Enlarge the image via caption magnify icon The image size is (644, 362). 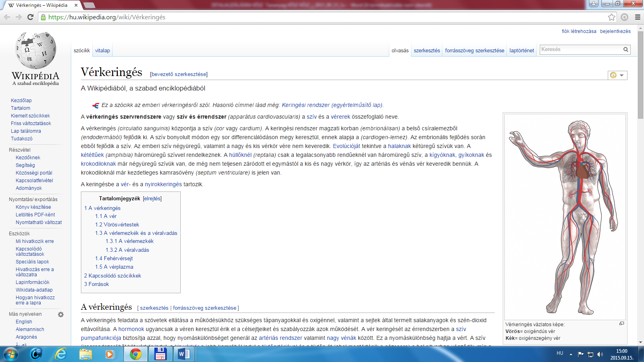tap(621, 324)
